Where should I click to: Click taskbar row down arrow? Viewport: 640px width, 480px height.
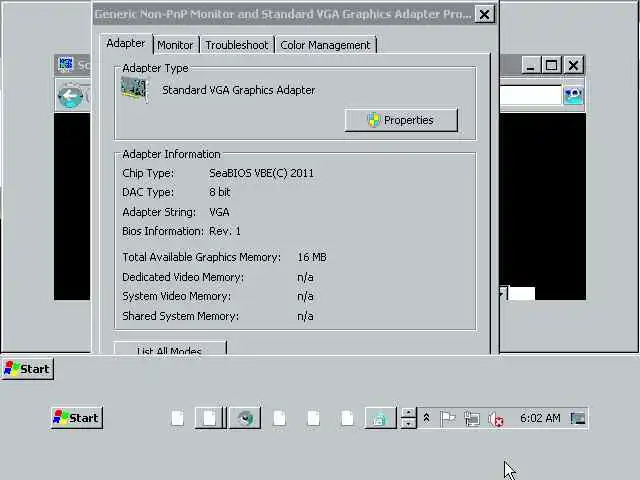[x=408, y=423]
